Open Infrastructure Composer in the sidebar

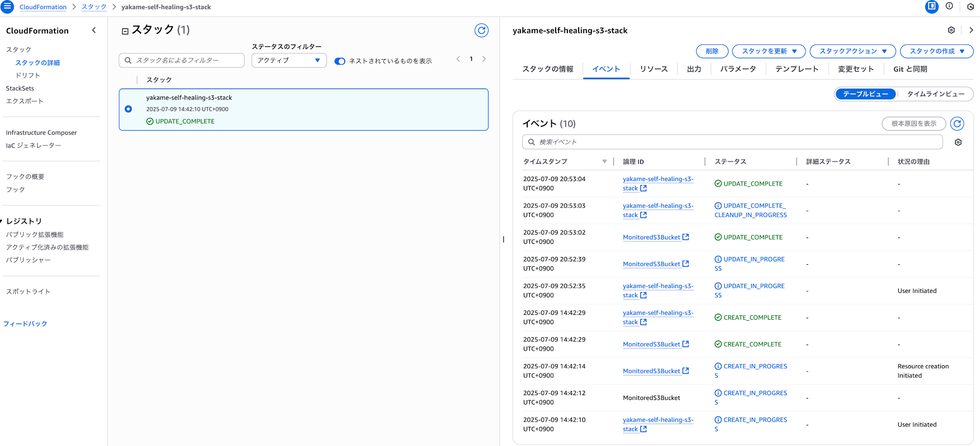pyautogui.click(x=41, y=133)
